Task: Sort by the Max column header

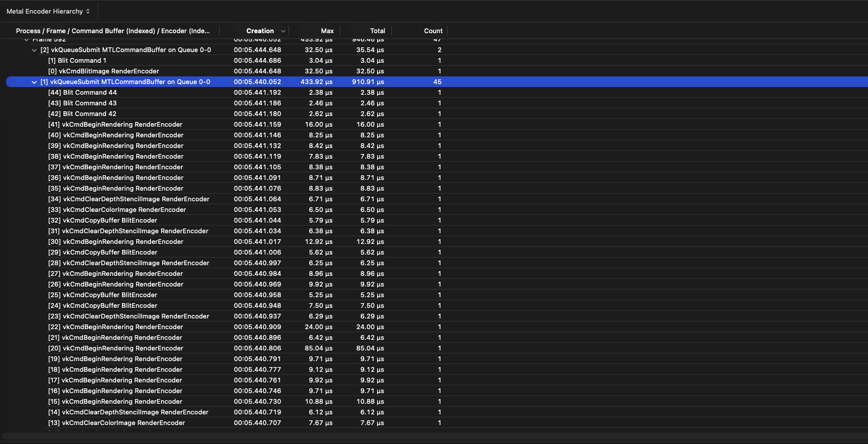Action: click(x=327, y=31)
